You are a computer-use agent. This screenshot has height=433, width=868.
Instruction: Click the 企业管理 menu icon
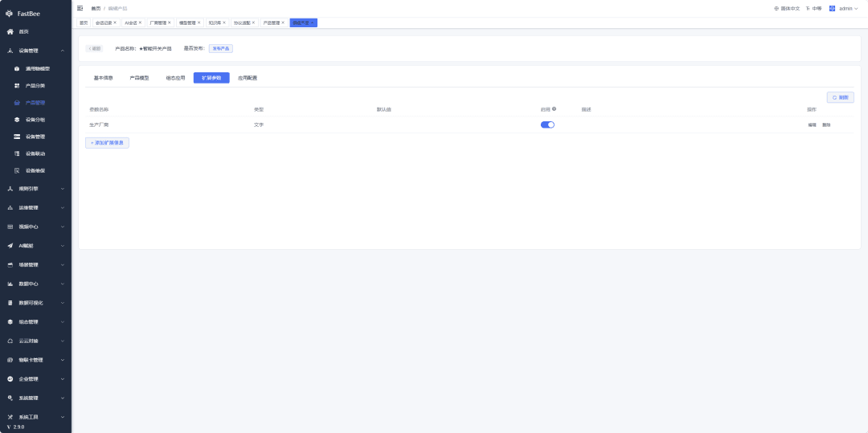tap(10, 379)
